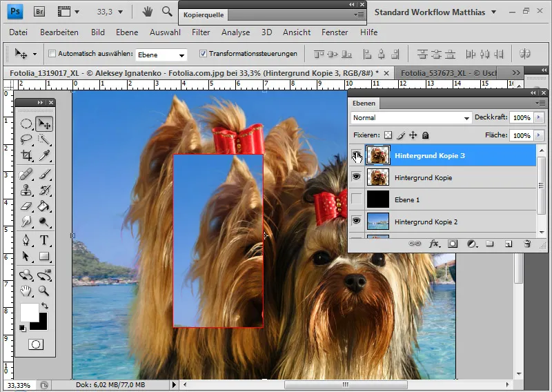Toggle Automatisch auswählen checkbox
The height and width of the screenshot is (392, 552).
[52, 54]
